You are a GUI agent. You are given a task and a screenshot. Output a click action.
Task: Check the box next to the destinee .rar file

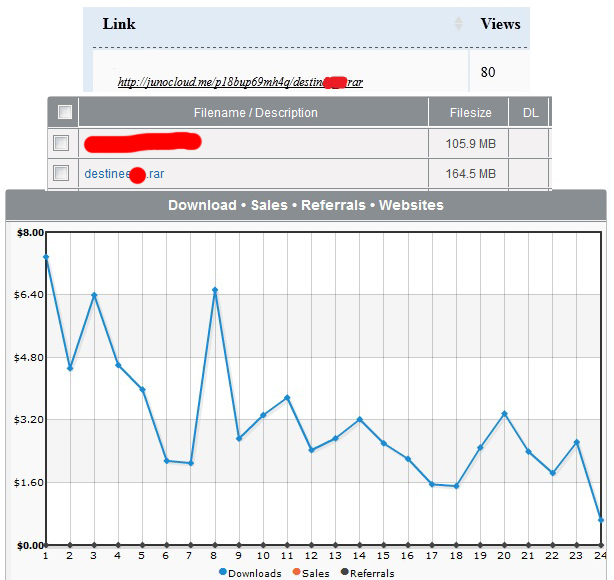point(61,173)
